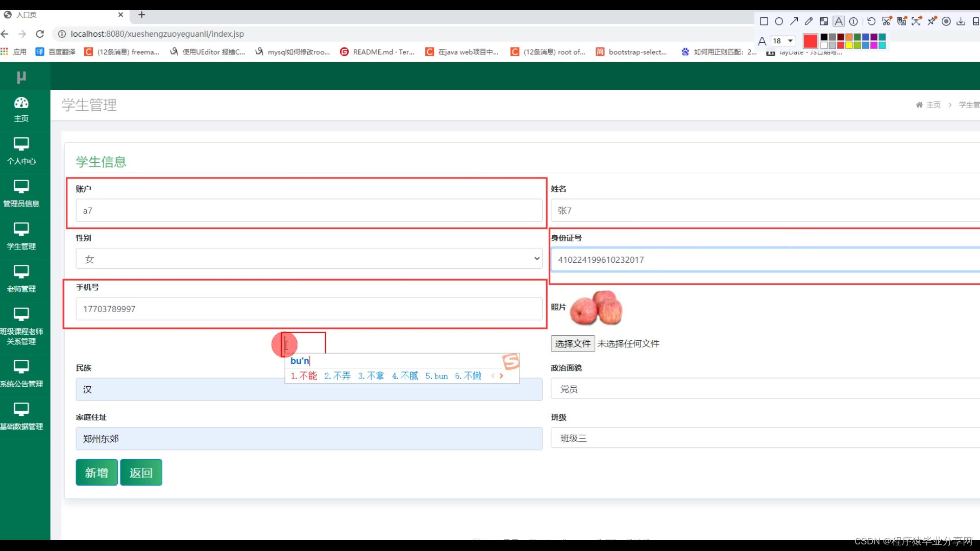This screenshot has height=551, width=980.
Task: Open the 政治面貌 dropdown
Action: (x=765, y=389)
